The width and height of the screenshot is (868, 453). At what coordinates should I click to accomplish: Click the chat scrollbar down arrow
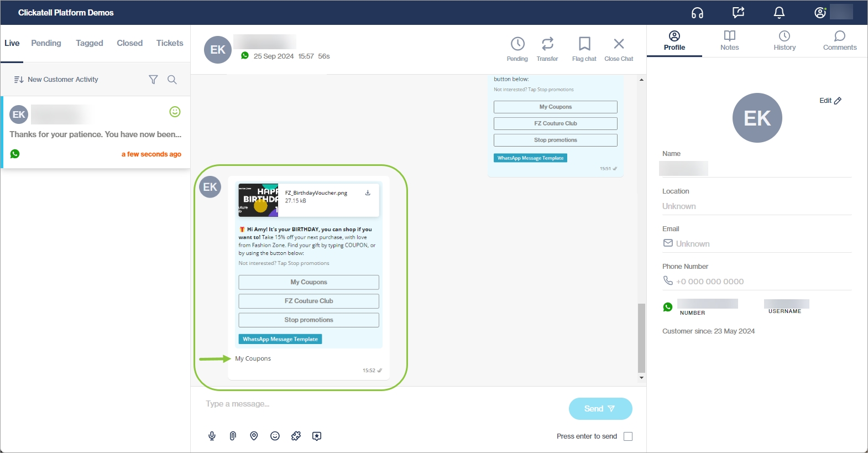coord(641,378)
